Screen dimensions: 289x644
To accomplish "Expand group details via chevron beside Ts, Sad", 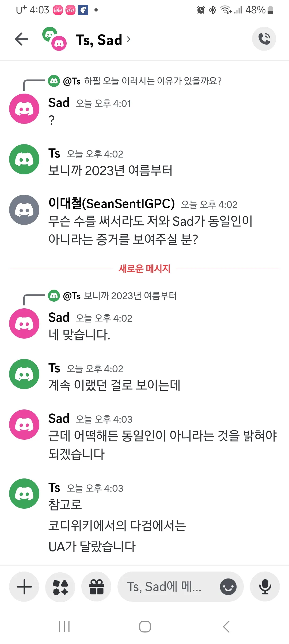I will (129, 39).
